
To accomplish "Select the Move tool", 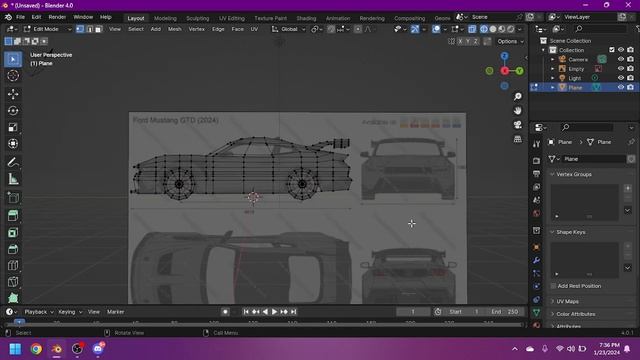I will tap(13, 94).
